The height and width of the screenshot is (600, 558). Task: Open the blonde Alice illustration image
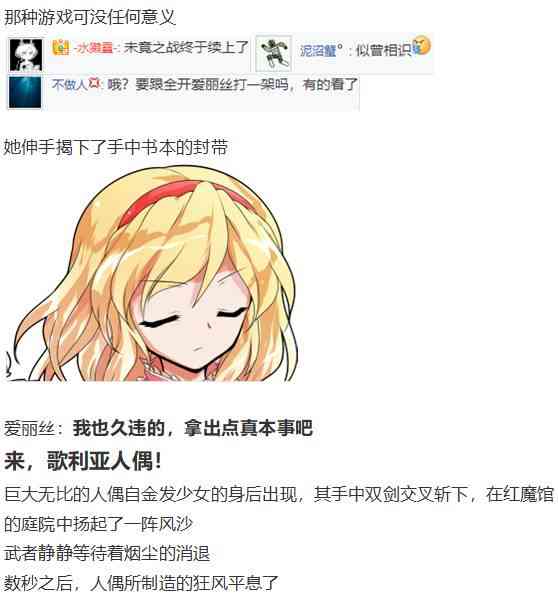tap(151, 273)
